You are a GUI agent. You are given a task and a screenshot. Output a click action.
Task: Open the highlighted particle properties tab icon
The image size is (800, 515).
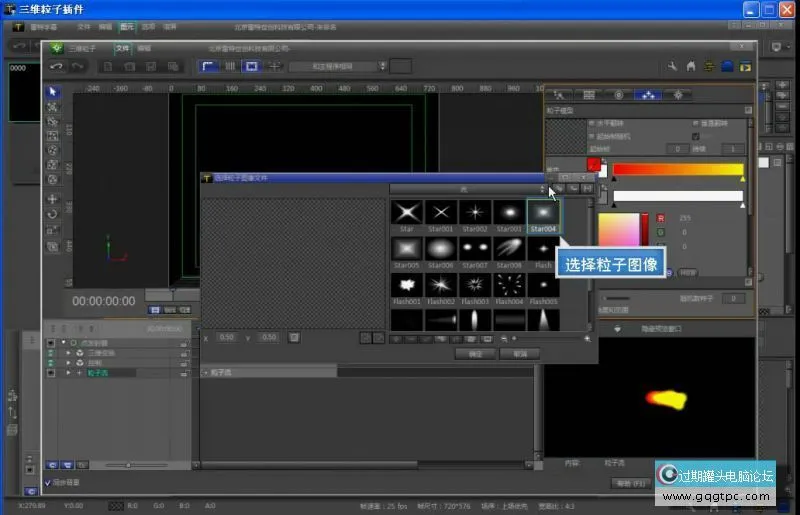pyautogui.click(x=648, y=95)
